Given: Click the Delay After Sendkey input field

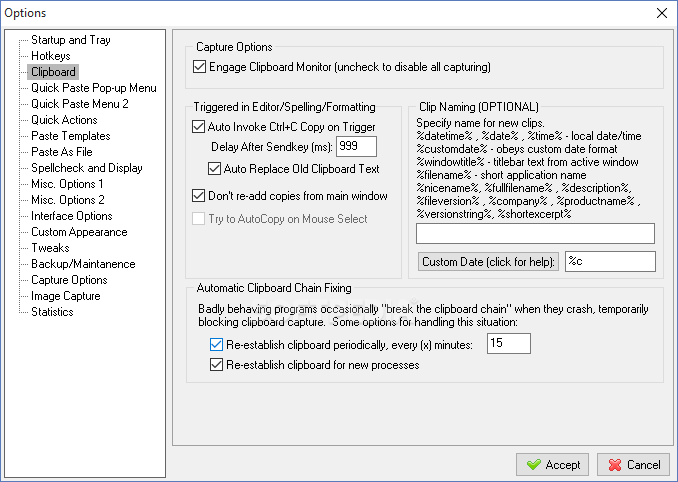Looking at the screenshot, I should tap(355, 146).
